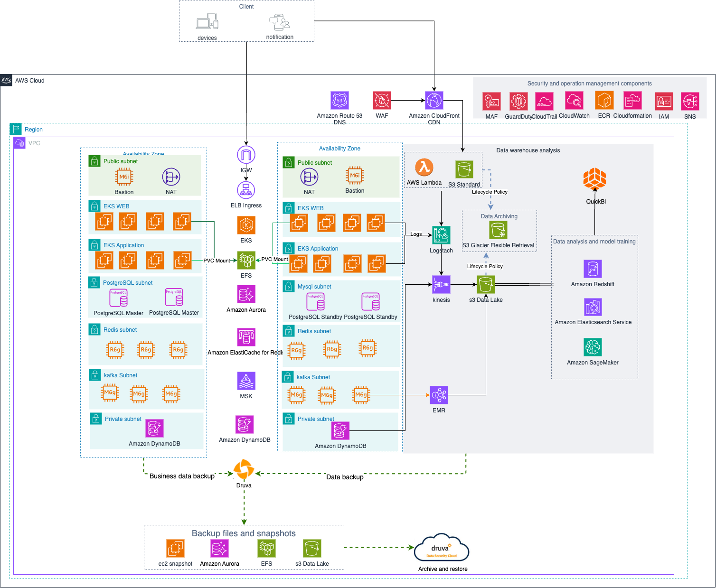Select the IGW internet gateway icon
The width and height of the screenshot is (716, 588).
click(246, 155)
